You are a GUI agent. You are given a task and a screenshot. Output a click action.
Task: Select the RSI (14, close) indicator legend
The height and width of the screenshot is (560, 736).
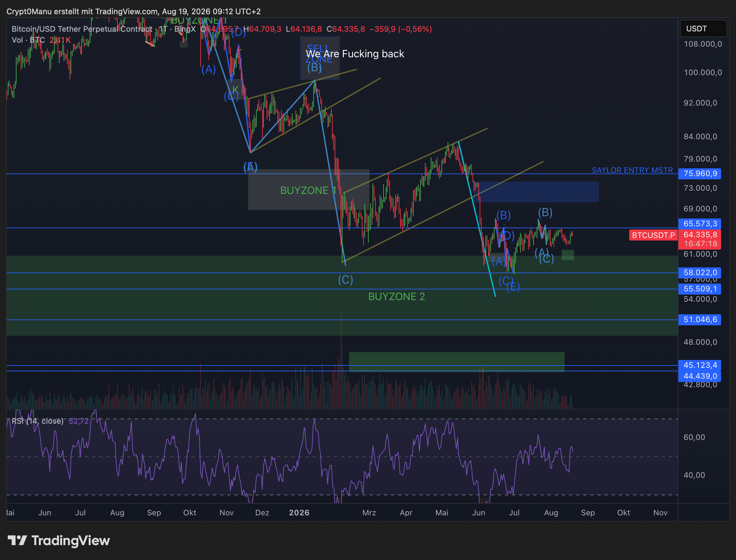pyautogui.click(x=37, y=421)
